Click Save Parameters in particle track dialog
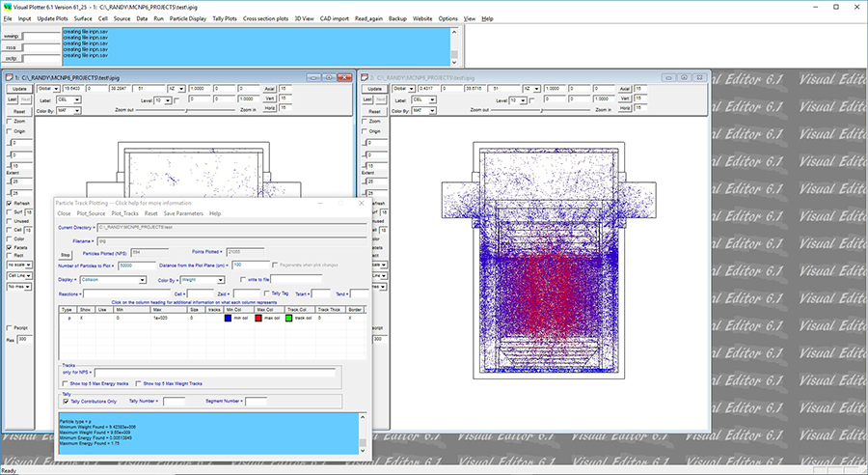The image size is (868, 475). point(183,213)
